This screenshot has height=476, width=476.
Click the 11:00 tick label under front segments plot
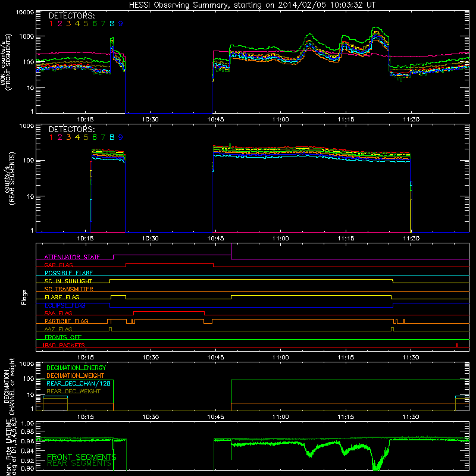click(x=280, y=120)
